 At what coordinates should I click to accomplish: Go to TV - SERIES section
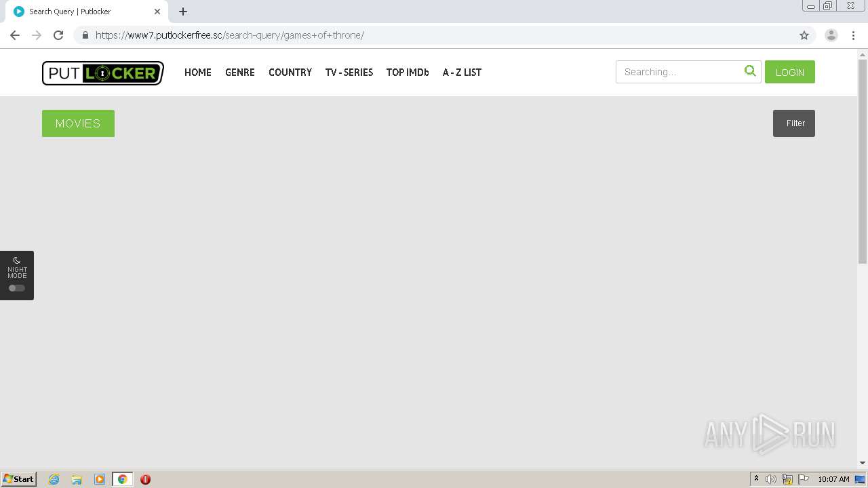coord(349,73)
